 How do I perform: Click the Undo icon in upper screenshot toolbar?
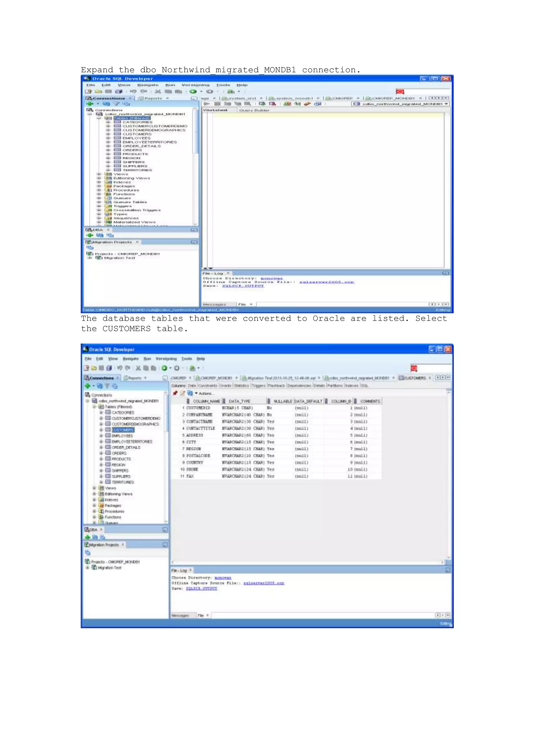[x=133, y=91]
